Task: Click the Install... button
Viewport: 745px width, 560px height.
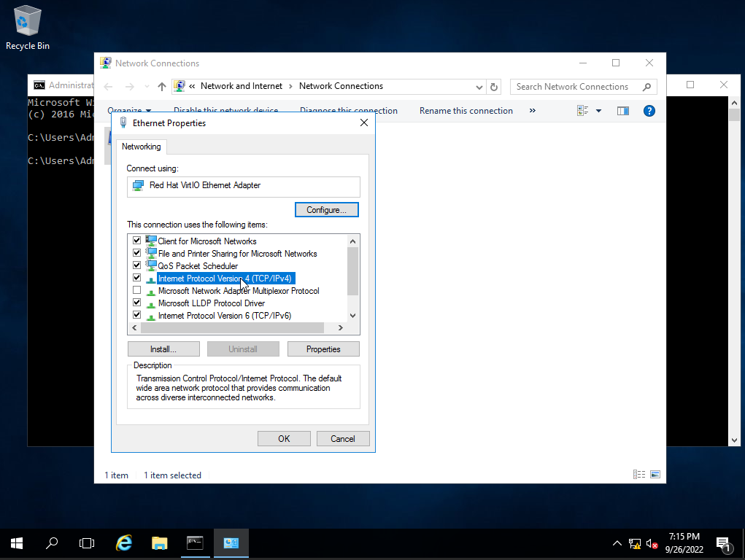Action: point(163,349)
